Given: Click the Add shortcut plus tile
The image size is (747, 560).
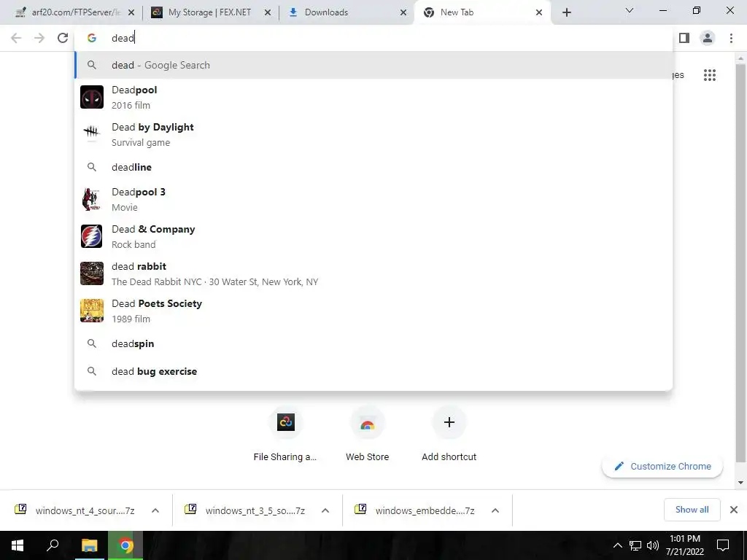Looking at the screenshot, I should 449,423.
